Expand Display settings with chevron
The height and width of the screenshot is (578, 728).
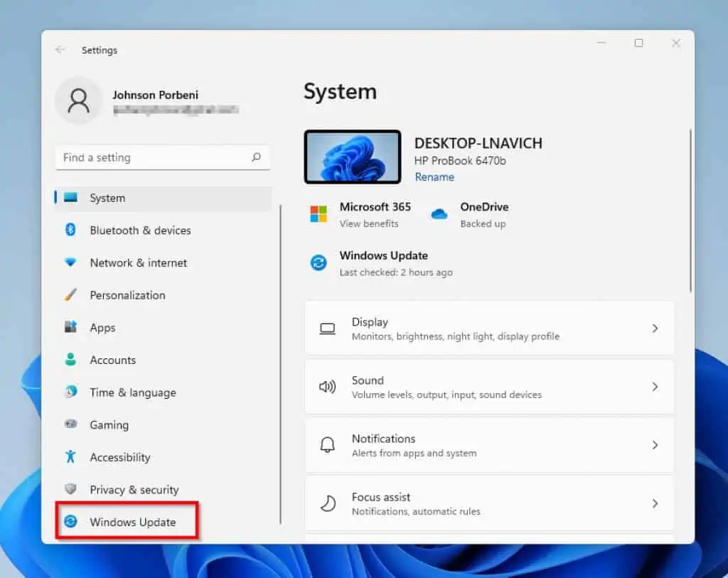point(655,328)
